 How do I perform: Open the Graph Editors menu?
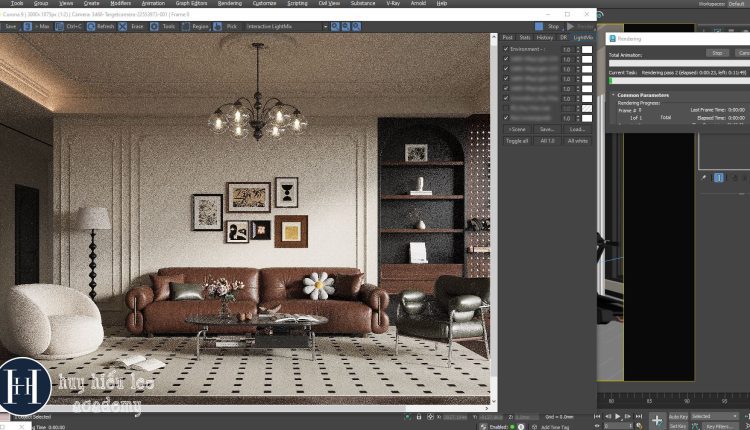[x=191, y=3]
